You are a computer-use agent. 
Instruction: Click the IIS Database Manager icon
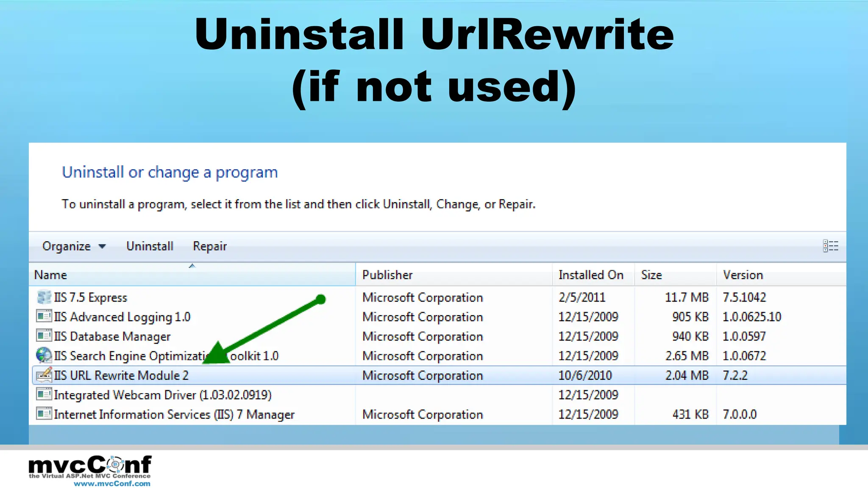point(44,336)
